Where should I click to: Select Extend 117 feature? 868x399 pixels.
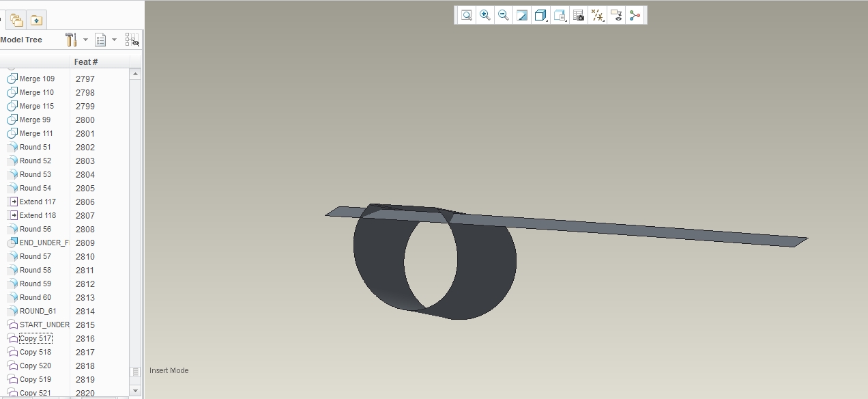tap(38, 202)
